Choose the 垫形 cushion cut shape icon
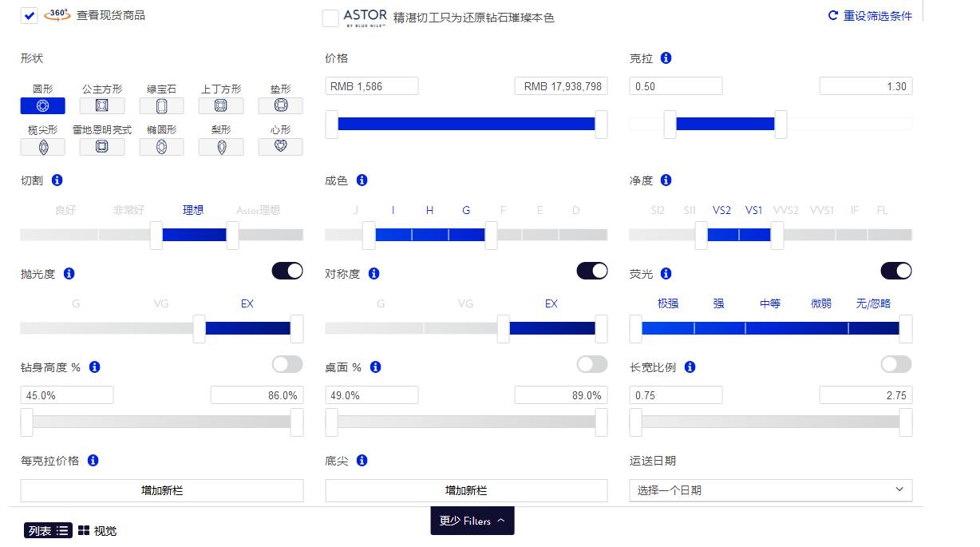 pos(280,105)
